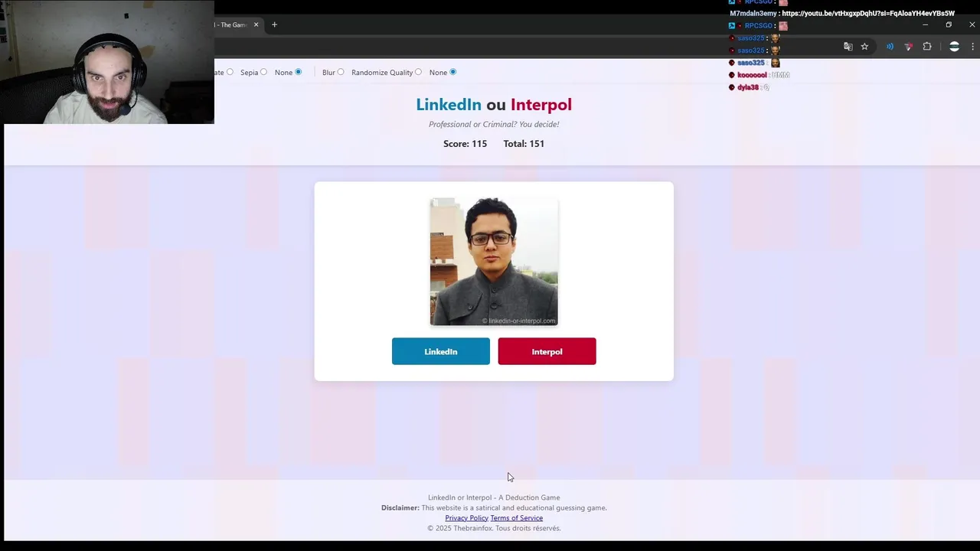Click 'Professional or Criminal? You decide!' tagline
Image resolution: width=980 pixels, height=551 pixels.
(494, 124)
